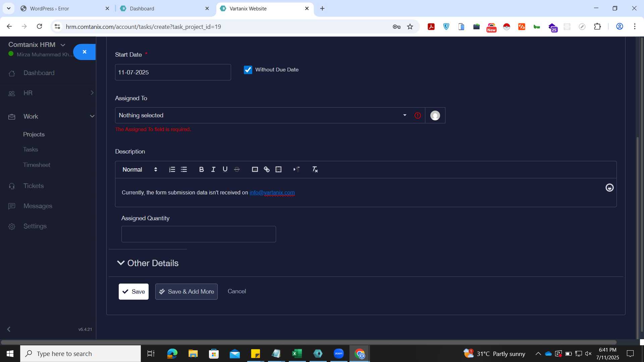Screen dimensions: 644x362
Task: Click the red error warning icon
Action: (418, 116)
